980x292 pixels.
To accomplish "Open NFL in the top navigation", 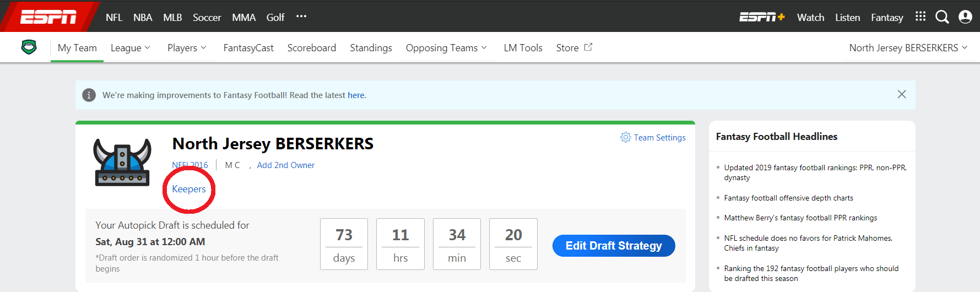I will pyautogui.click(x=114, y=18).
